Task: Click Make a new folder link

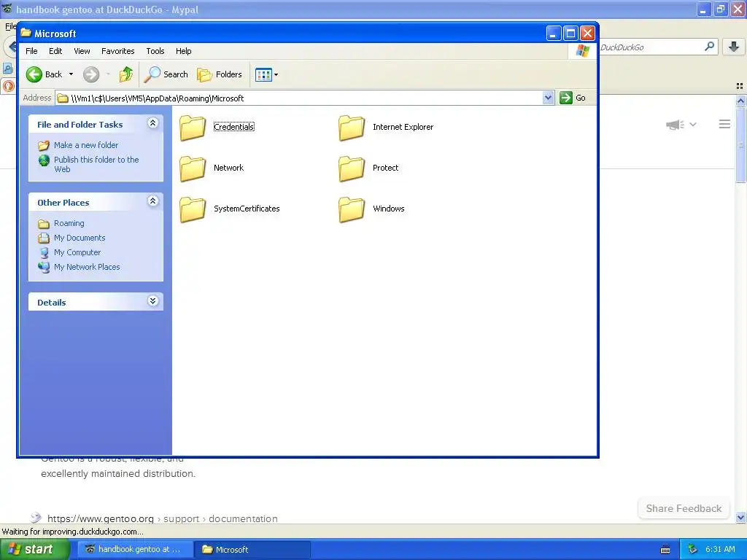Action: (86, 145)
